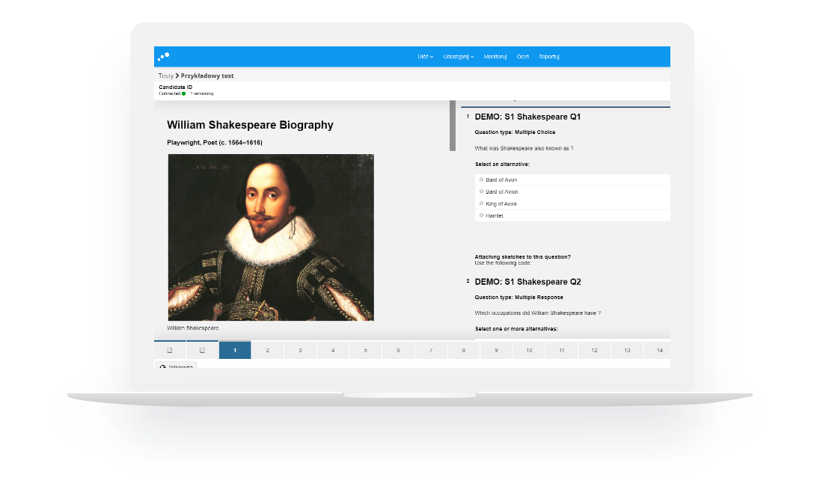
Task: Click the William Shakespeare portrait image
Action: [271, 237]
